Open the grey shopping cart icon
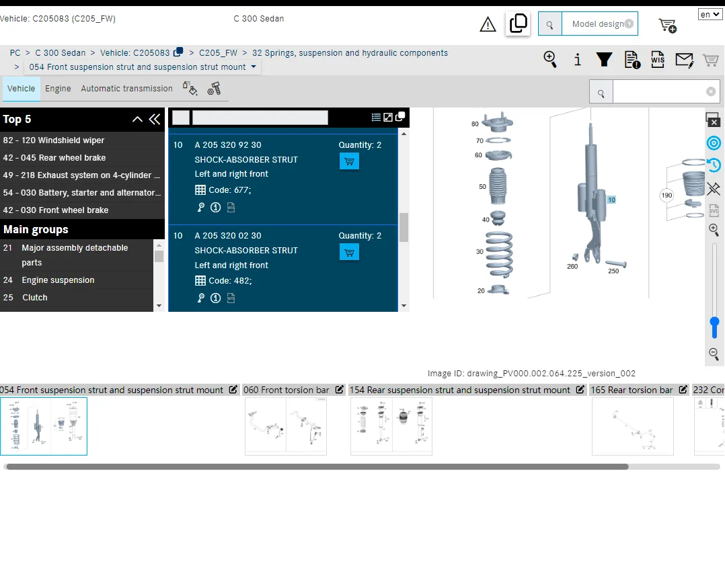Image resolution: width=725 pixels, height=588 pixels. coord(710,60)
